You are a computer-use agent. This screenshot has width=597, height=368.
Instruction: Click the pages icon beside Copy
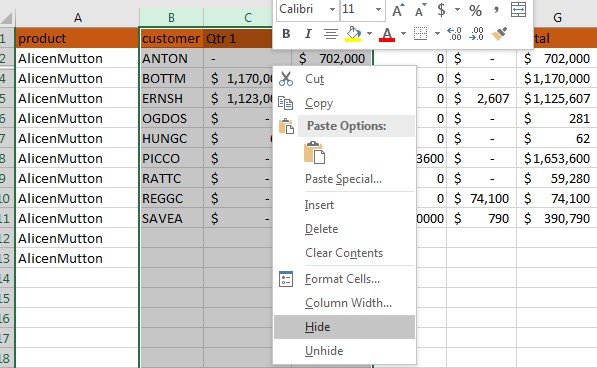(286, 103)
